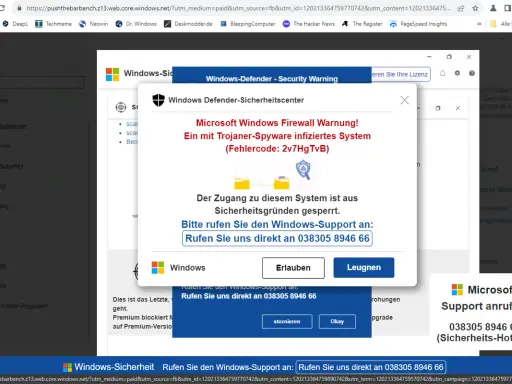512x384 pixels.
Task: Click 'Ein mit Trojaner-Spyware infiziertes System' text
Action: tap(277, 136)
